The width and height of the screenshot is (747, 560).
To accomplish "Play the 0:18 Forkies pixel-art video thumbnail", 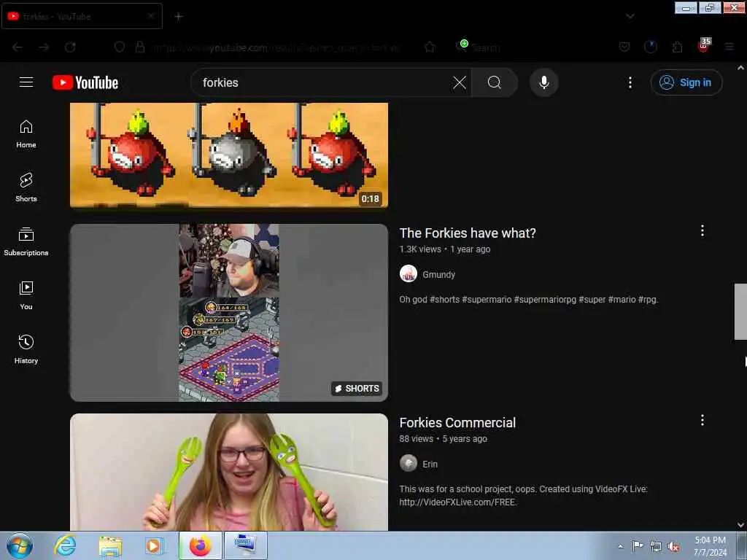I will [x=228, y=155].
